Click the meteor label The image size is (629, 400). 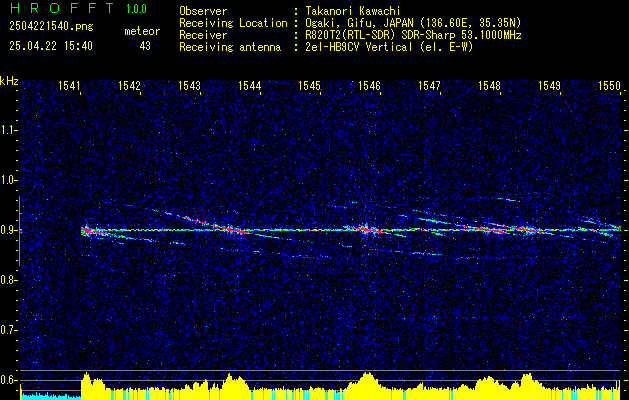click(142, 31)
